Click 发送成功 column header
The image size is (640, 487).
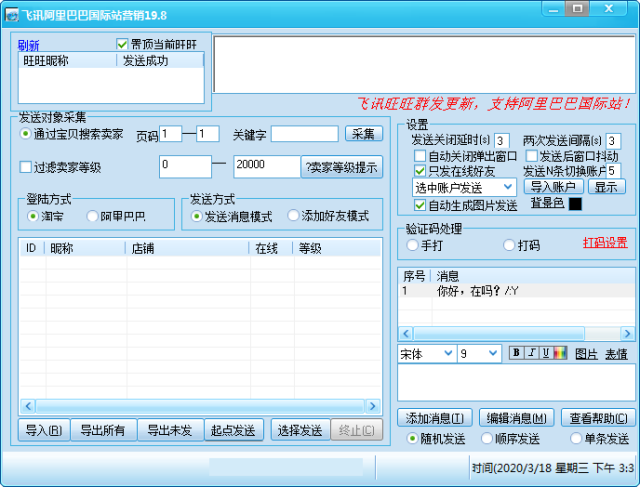[160, 60]
